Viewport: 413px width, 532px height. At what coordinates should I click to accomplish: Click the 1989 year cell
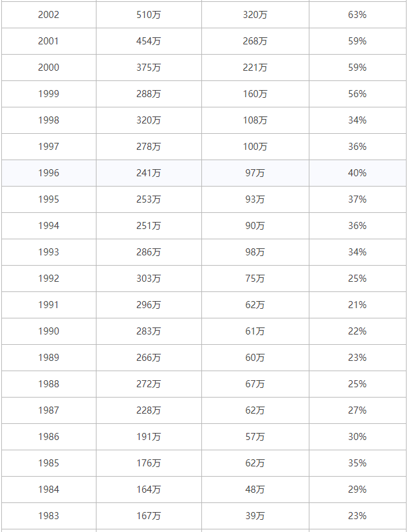point(48,358)
